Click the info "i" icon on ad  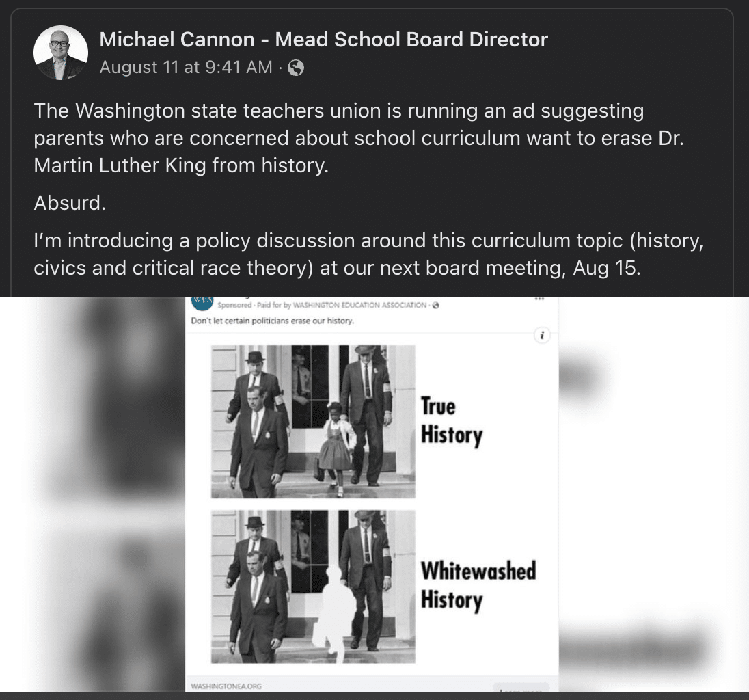click(541, 336)
